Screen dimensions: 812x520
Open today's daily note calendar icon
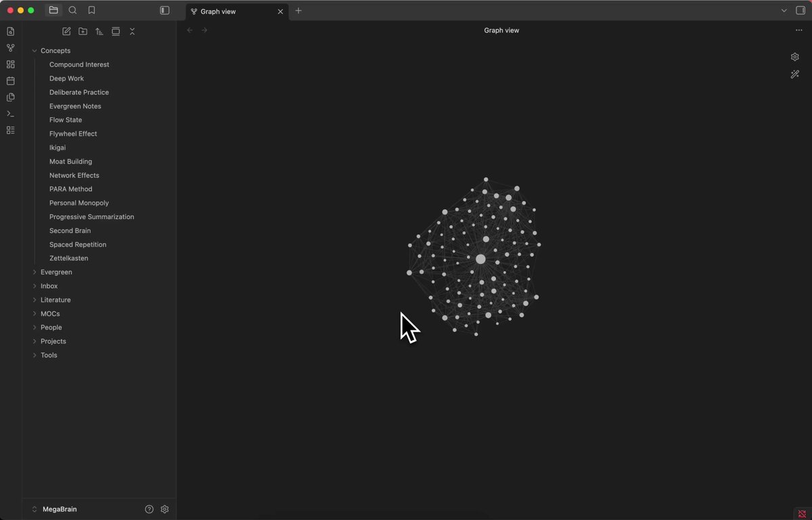tap(10, 80)
